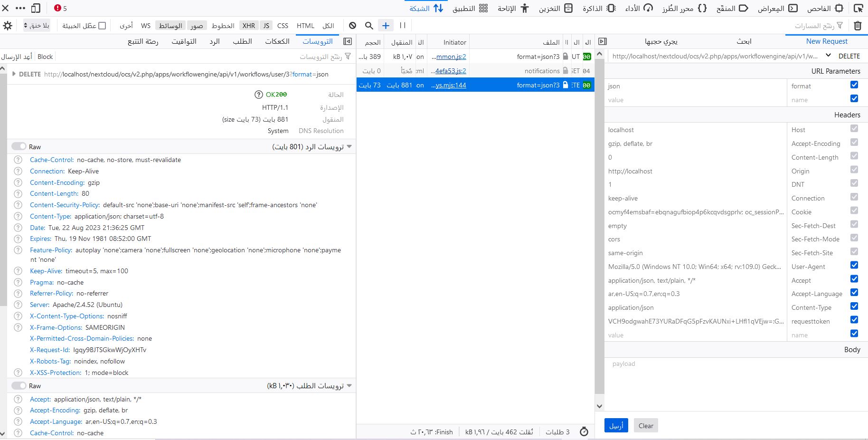Expand the DELETE request URL line

[14, 74]
